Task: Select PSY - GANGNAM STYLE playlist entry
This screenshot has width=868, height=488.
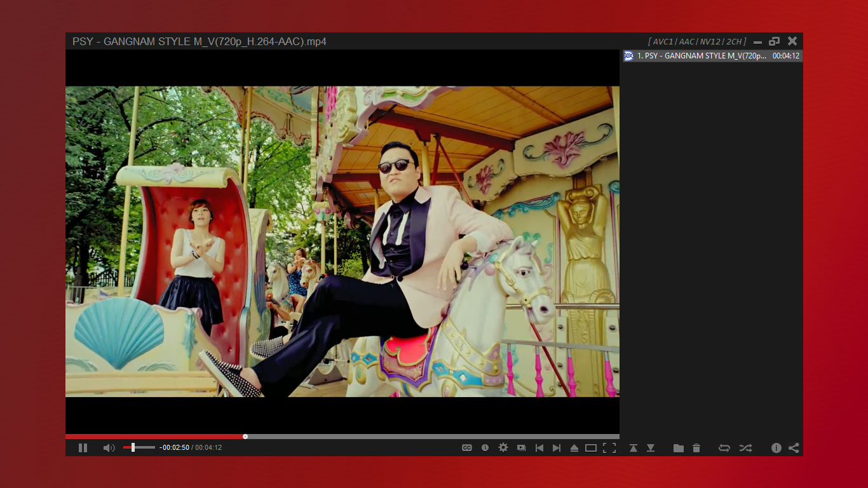Action: (712, 56)
